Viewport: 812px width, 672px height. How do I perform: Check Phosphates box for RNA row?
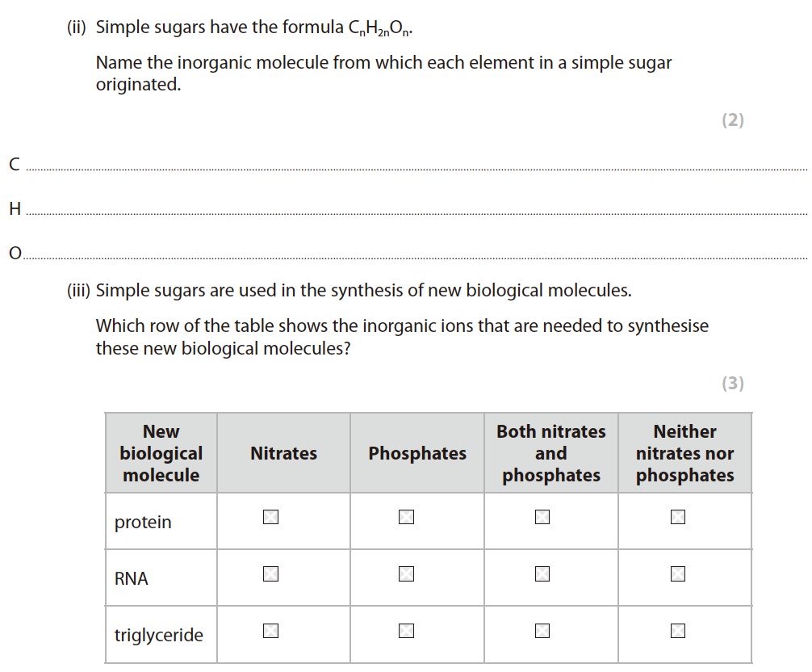coord(406,574)
